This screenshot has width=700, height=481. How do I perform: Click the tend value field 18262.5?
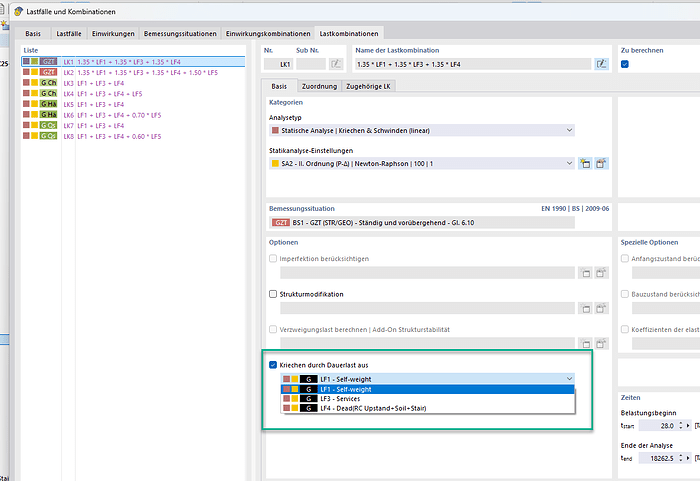tap(658, 458)
